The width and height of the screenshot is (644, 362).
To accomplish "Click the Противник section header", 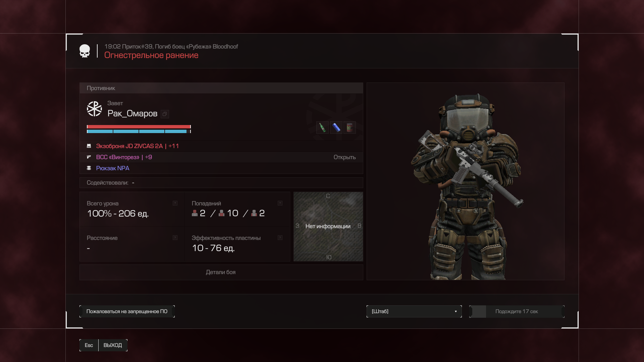I will pos(221,88).
